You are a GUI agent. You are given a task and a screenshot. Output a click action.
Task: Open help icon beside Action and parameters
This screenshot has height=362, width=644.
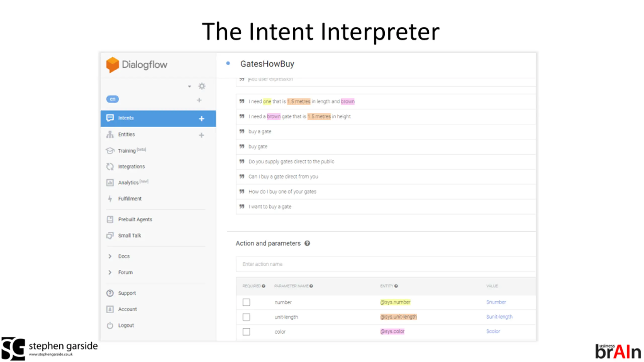click(307, 243)
